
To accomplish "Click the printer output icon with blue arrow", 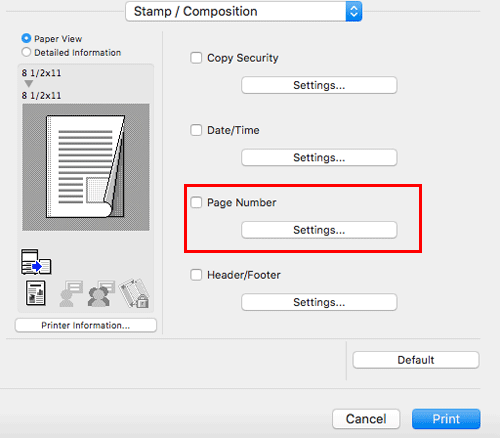I will pos(36,262).
